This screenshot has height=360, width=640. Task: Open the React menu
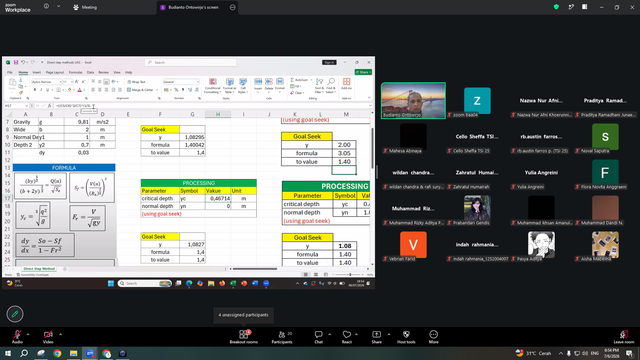click(x=347, y=337)
